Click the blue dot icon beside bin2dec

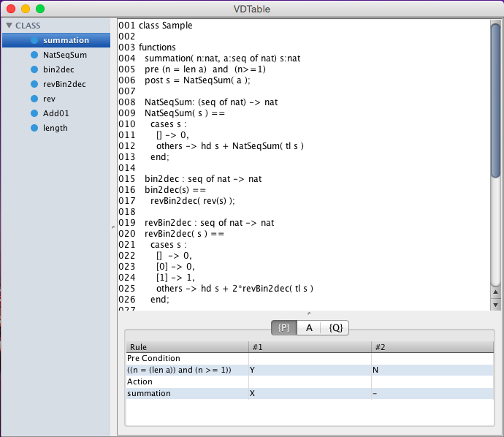[x=34, y=69]
